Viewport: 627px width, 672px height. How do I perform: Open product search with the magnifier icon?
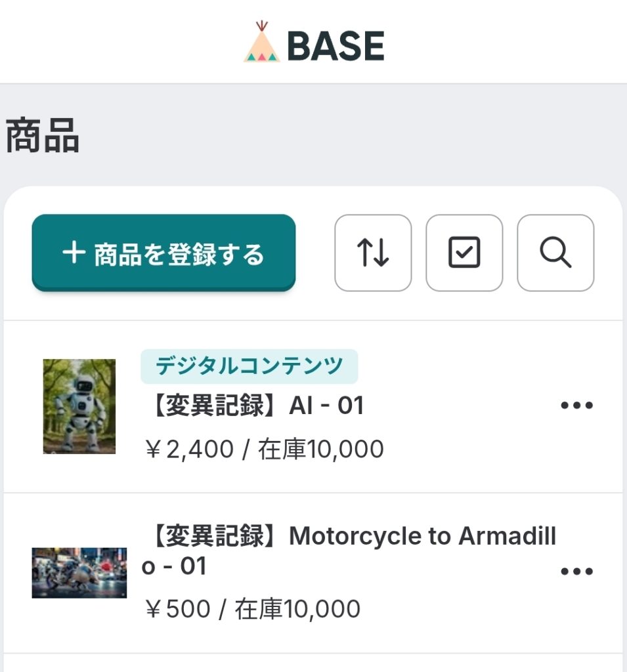(555, 253)
